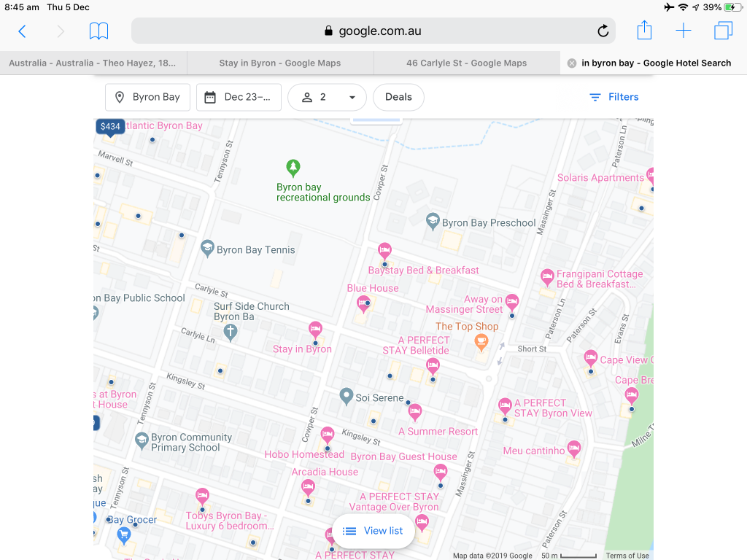
Task: Open the Share sheet icon
Action: (x=644, y=31)
